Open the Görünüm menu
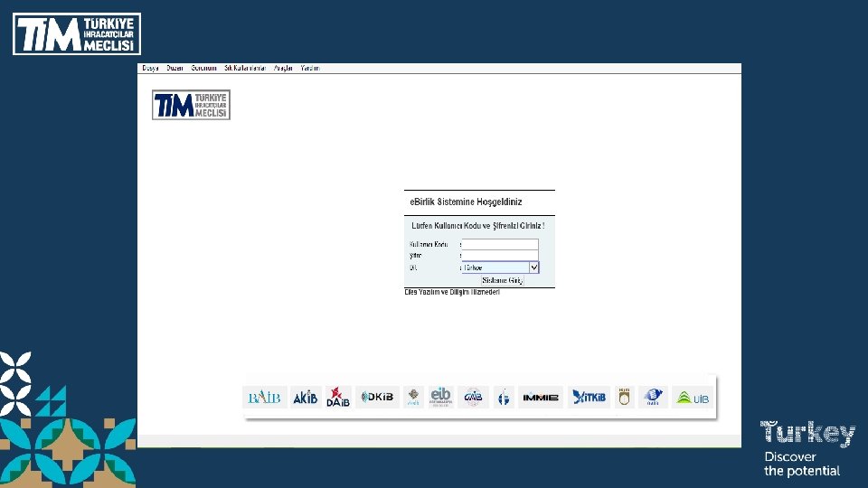Viewport: 868px width, 488px height. pyautogui.click(x=203, y=68)
